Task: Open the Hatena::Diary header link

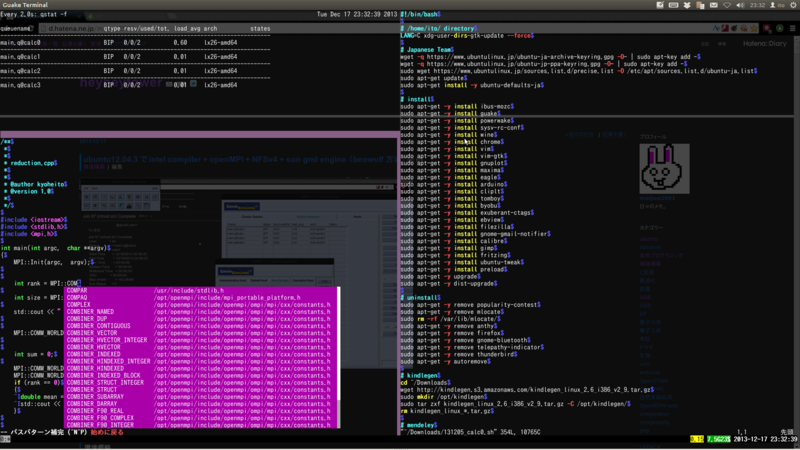Action: click(x=764, y=43)
